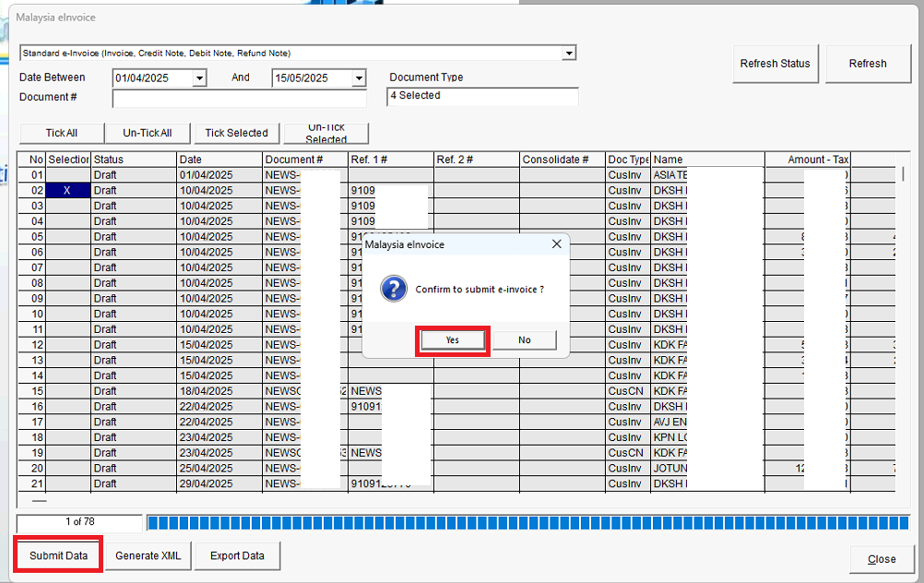This screenshot has height=583, width=924.
Task: Close the Malaysia eInvoice confirmation popup
Action: click(556, 244)
